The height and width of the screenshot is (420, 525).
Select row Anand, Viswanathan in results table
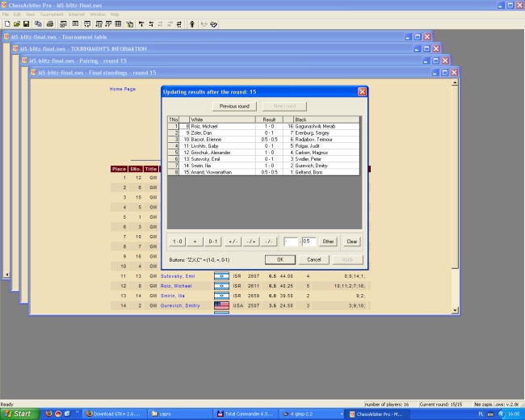(263, 172)
